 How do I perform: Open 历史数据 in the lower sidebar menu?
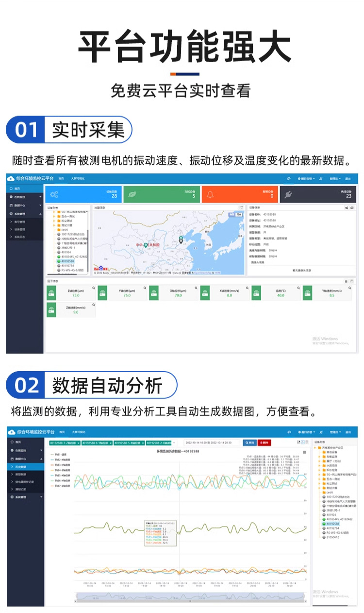(x=21, y=466)
